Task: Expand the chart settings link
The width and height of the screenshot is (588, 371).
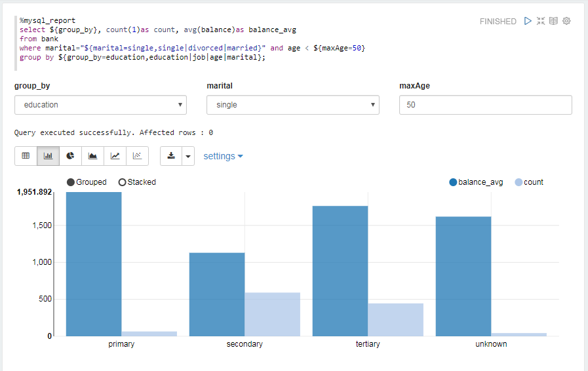Action: (x=223, y=156)
